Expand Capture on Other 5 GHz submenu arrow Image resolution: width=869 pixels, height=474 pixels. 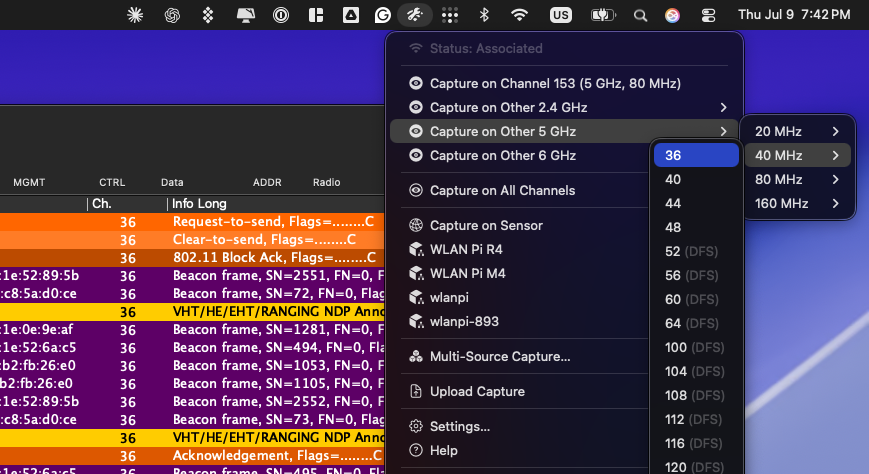pyautogui.click(x=723, y=131)
